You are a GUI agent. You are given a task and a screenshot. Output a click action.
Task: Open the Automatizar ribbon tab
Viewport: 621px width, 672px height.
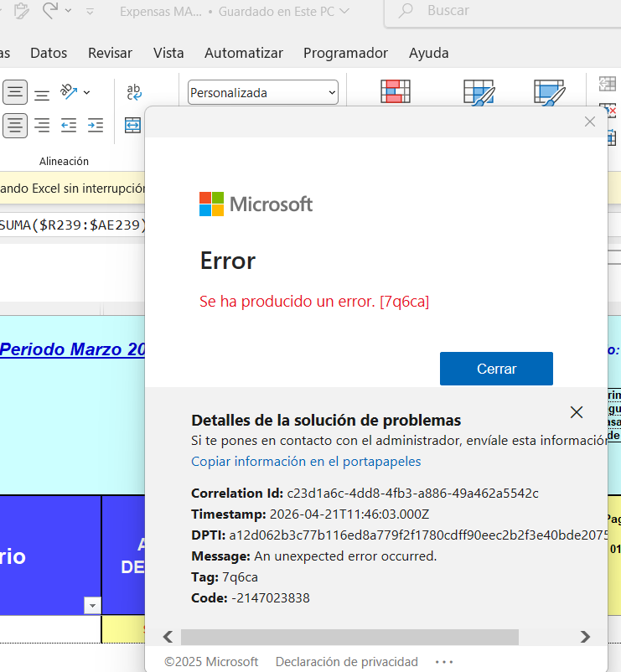coord(243,53)
